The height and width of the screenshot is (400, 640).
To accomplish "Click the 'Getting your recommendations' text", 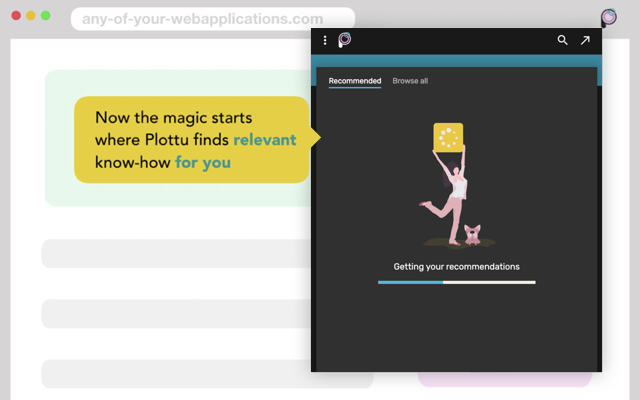I will click(456, 267).
